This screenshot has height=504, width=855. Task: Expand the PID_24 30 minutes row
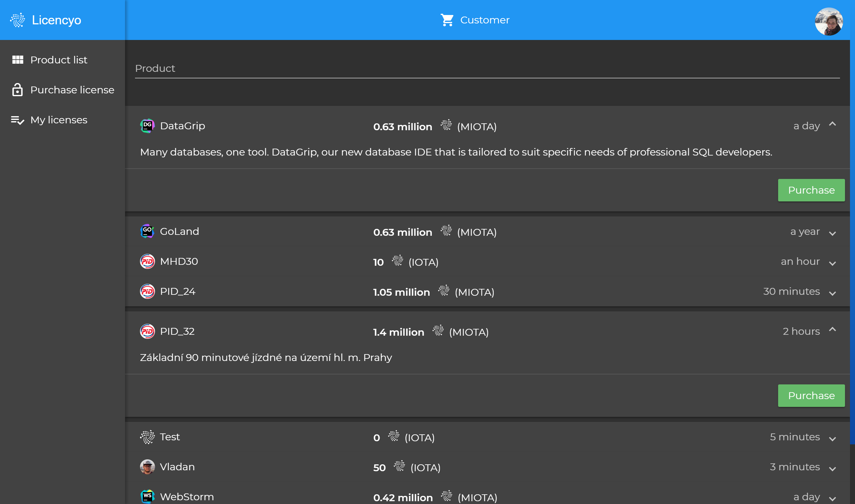(832, 294)
